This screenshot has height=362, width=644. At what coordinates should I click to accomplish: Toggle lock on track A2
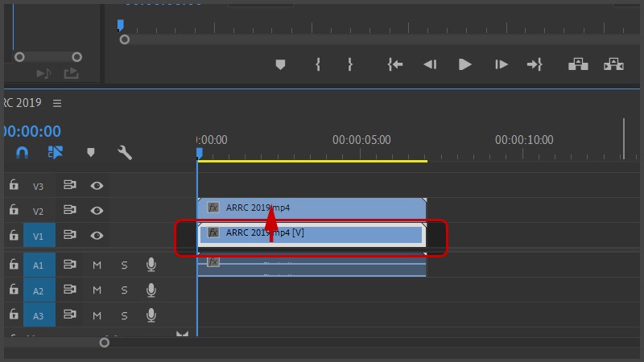pos(14,290)
